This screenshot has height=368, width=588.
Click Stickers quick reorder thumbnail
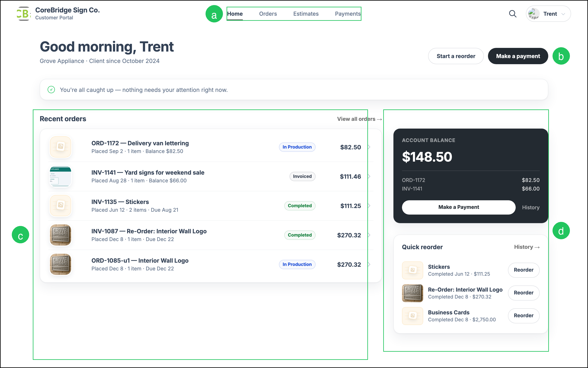(x=413, y=270)
